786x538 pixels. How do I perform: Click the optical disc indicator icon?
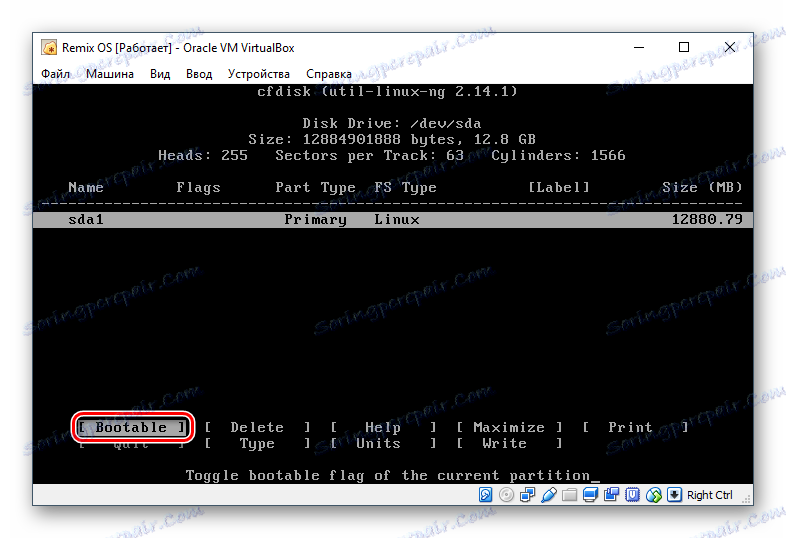506,495
